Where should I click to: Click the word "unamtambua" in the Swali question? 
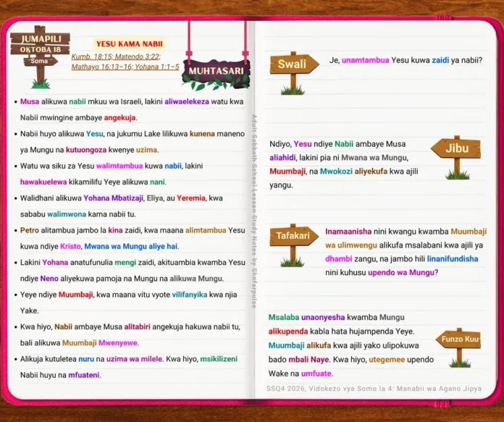(366, 60)
